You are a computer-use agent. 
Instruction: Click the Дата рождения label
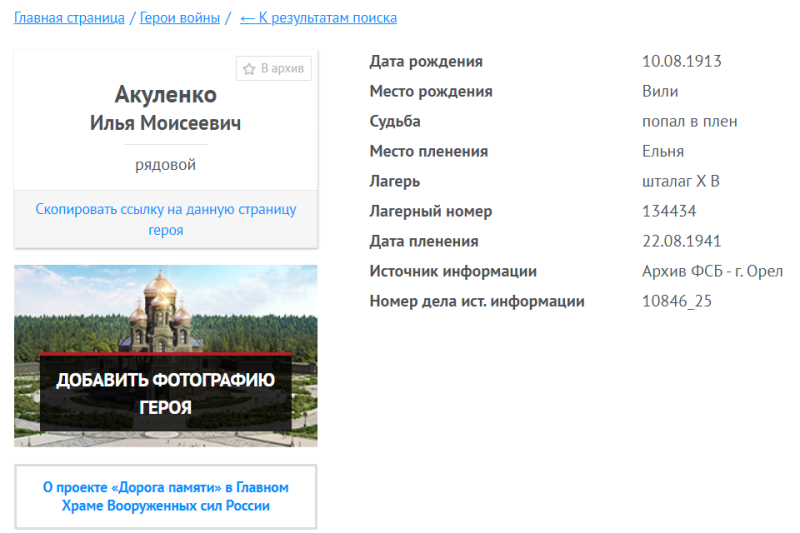[426, 61]
